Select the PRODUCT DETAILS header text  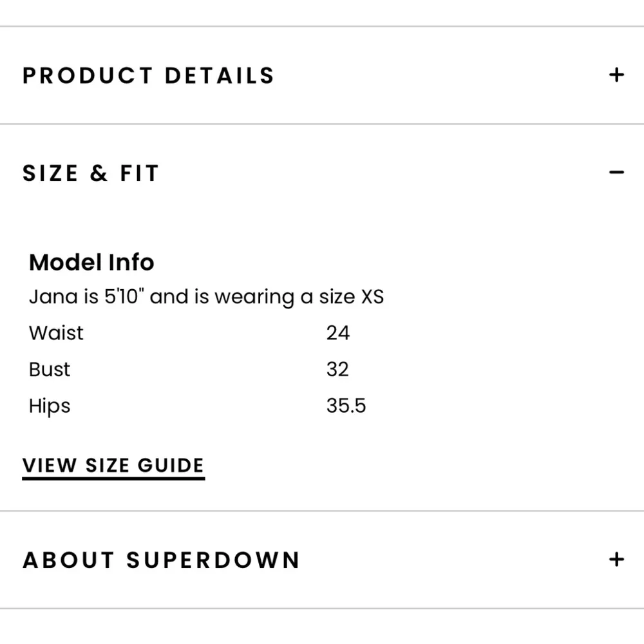coord(148,75)
